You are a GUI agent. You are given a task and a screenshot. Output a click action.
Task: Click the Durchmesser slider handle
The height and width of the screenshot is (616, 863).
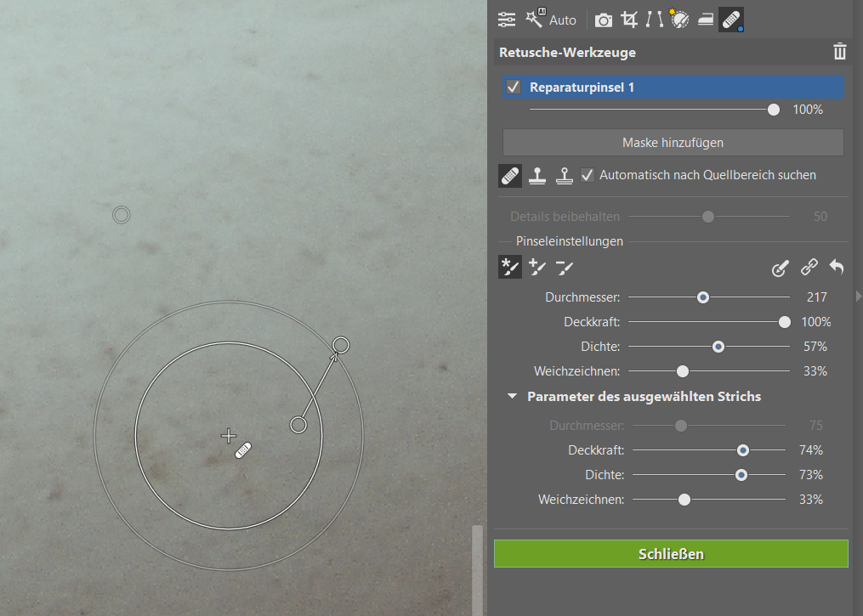[x=702, y=297]
